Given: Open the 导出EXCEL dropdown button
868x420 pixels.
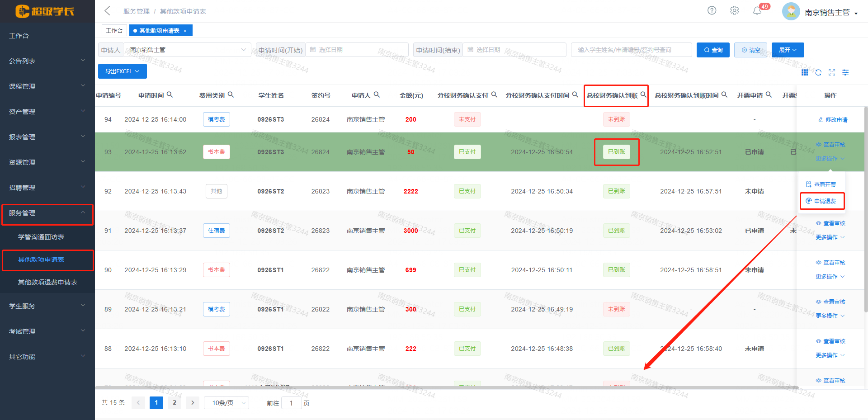Looking at the screenshot, I should point(122,71).
